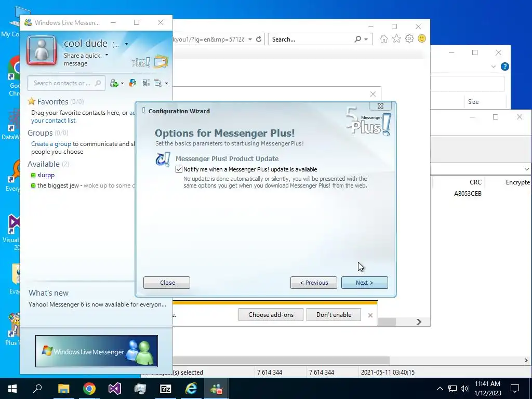The image size is (532, 399).
Task: Show hidden system tray icons
Action: [x=440, y=389]
